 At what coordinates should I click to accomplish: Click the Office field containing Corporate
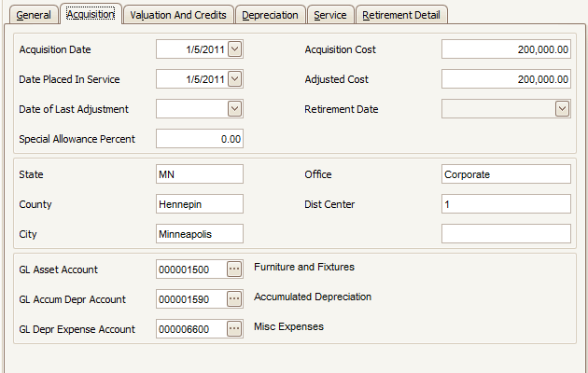[505, 174]
